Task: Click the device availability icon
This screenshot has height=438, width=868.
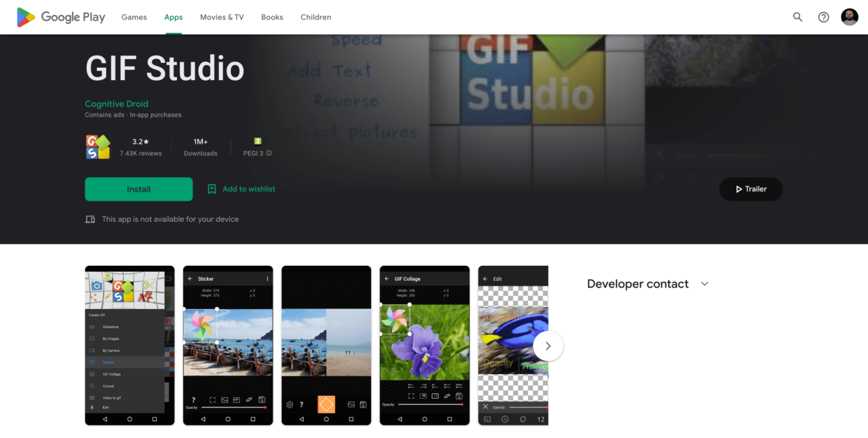Action: point(90,219)
